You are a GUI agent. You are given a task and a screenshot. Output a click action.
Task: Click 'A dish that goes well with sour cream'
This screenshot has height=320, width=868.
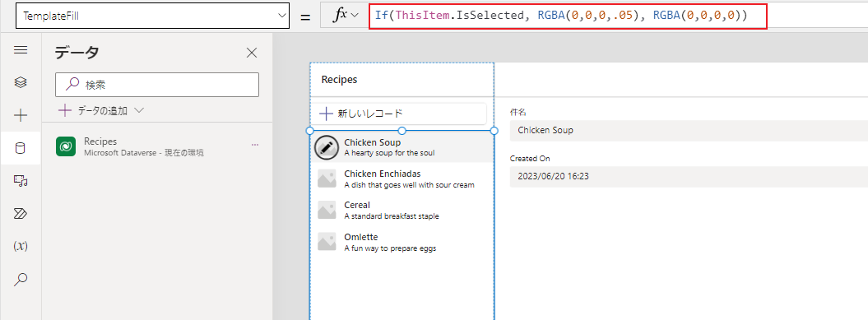pyautogui.click(x=409, y=185)
